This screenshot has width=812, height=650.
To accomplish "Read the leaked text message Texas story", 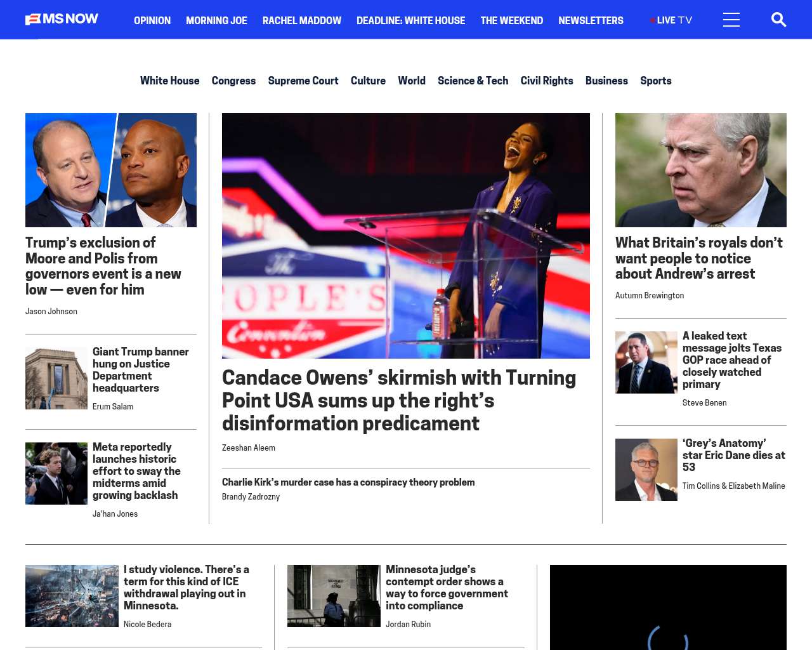I will point(732,360).
